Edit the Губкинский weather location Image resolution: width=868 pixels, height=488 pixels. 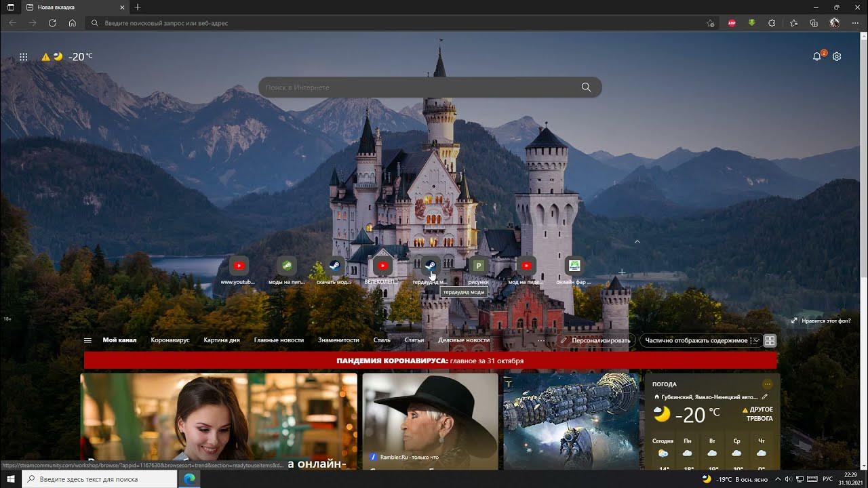point(765,396)
